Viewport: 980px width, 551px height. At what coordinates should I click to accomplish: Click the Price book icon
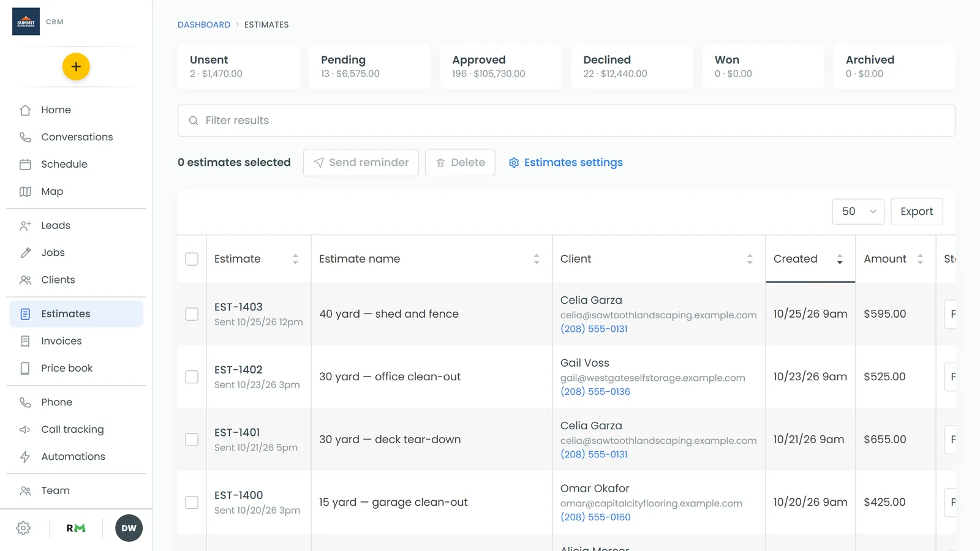[25, 368]
